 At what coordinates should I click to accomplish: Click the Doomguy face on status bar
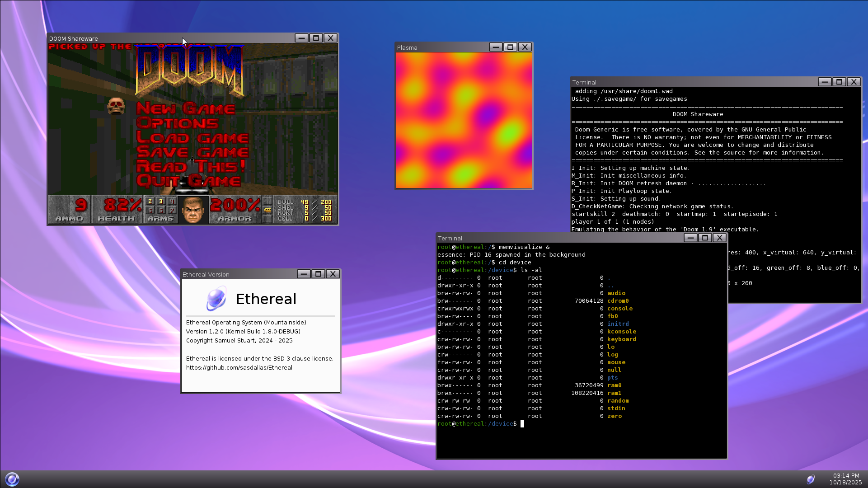pos(193,210)
